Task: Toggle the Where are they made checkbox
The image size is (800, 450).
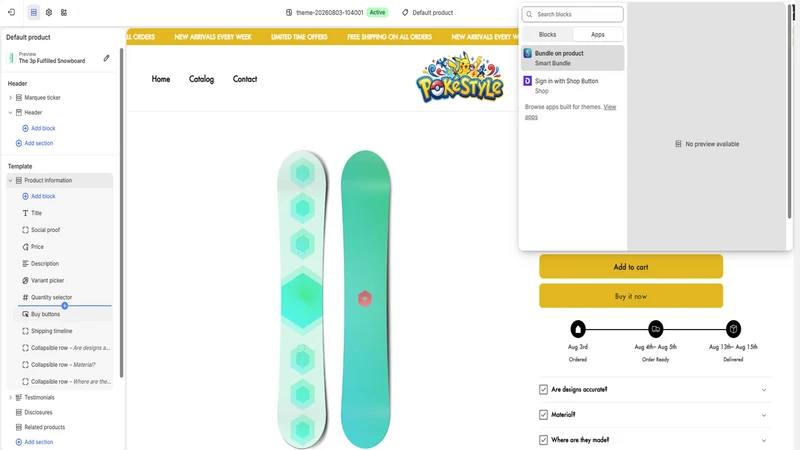Action: coord(543,440)
